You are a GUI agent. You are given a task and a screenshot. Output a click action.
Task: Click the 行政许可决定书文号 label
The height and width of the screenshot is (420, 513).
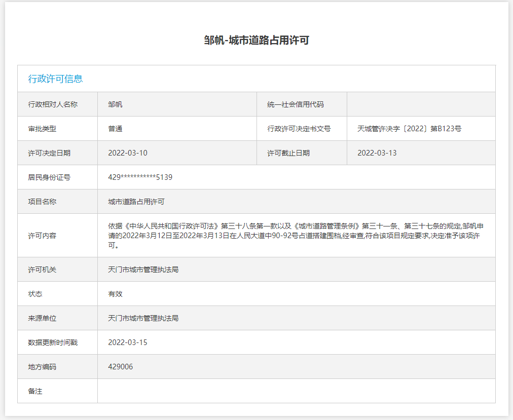tap(299, 129)
